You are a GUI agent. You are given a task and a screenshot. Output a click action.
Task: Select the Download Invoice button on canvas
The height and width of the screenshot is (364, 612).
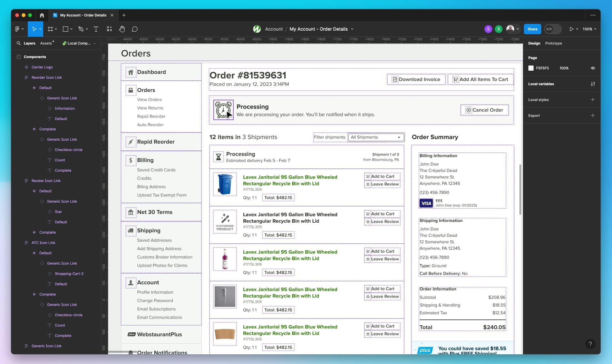[416, 79]
